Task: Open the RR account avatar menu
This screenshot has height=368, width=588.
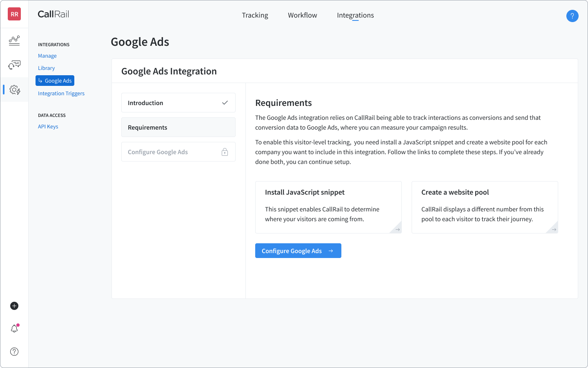Action: (14, 14)
